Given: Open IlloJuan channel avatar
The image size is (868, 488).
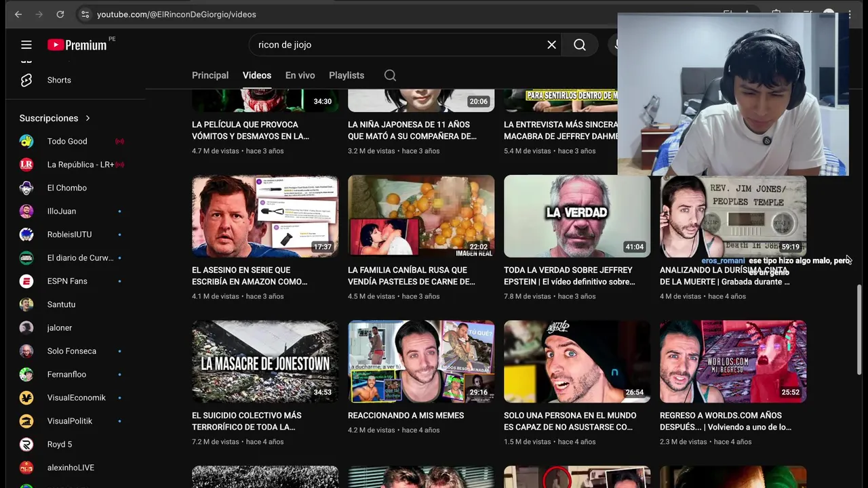Looking at the screenshot, I should click(26, 211).
